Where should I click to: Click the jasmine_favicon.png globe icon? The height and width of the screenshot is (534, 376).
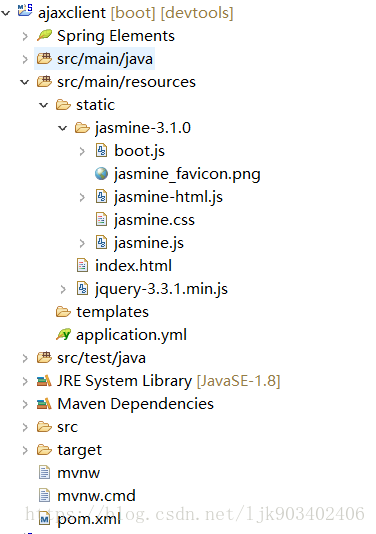pos(101,174)
